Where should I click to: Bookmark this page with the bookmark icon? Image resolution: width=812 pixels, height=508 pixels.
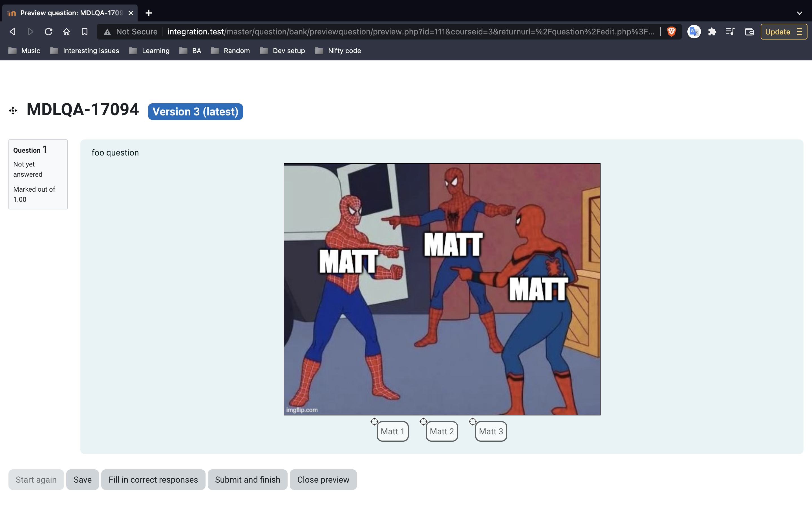click(85, 32)
